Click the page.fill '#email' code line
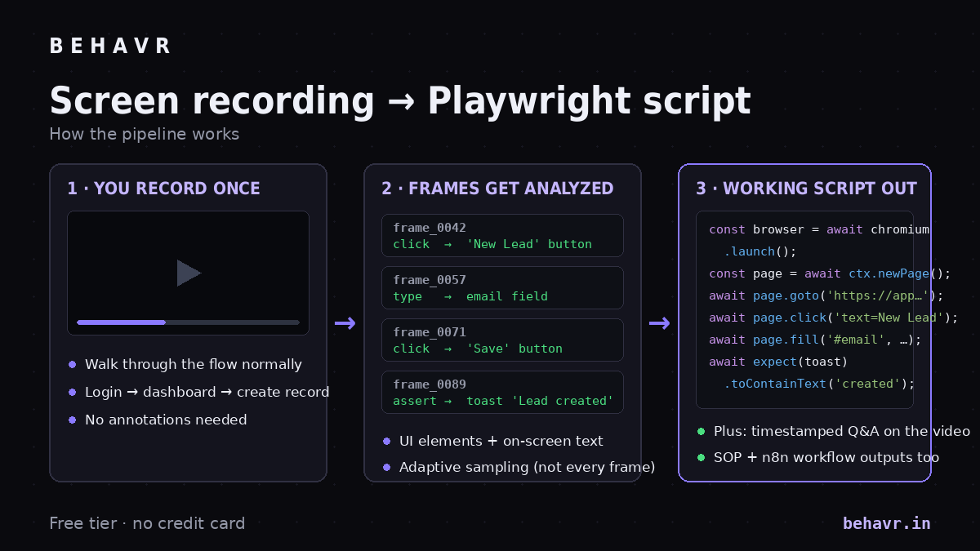Screen dimensions: 980x551 815,340
